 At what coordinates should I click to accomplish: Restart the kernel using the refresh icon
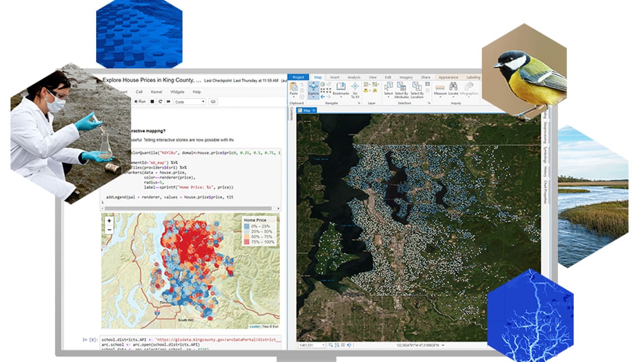tap(160, 101)
